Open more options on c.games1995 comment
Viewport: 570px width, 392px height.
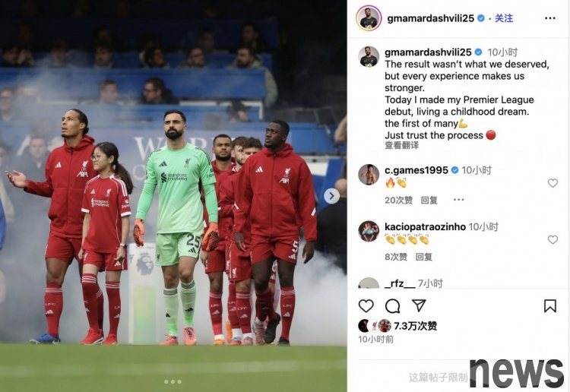click(x=459, y=200)
